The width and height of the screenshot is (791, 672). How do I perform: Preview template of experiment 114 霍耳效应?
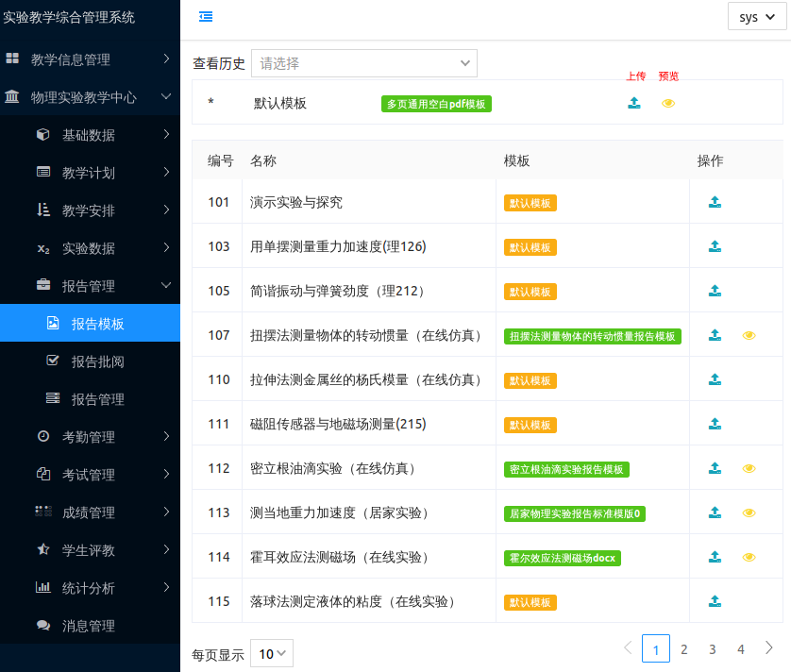(749, 557)
